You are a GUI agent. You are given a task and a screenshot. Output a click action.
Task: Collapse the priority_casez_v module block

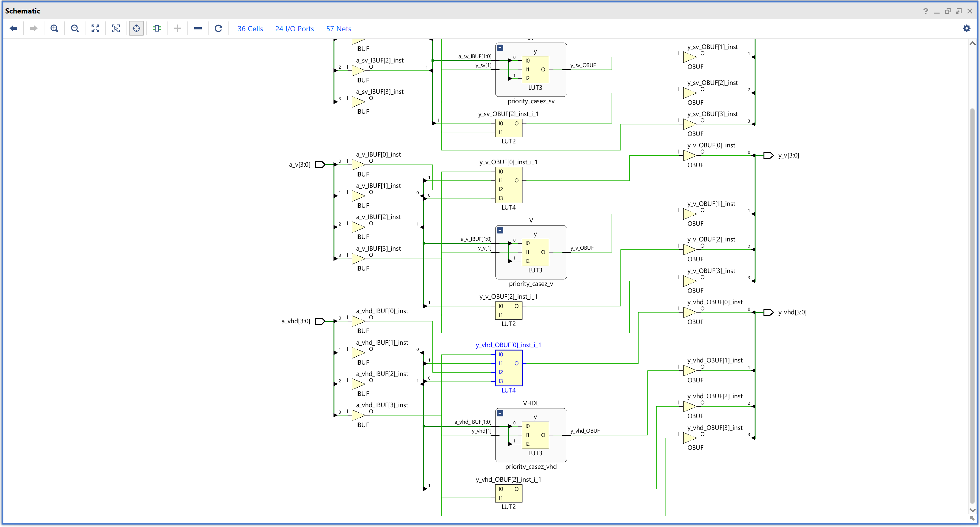click(x=500, y=231)
